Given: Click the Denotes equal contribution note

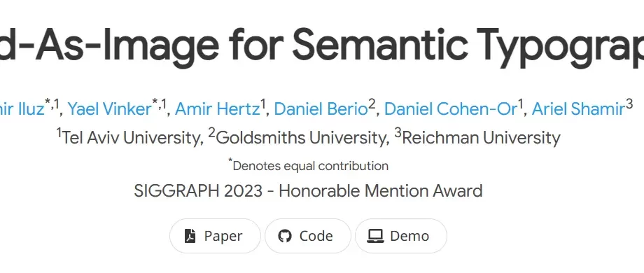Looking at the screenshot, I should tap(310, 166).
